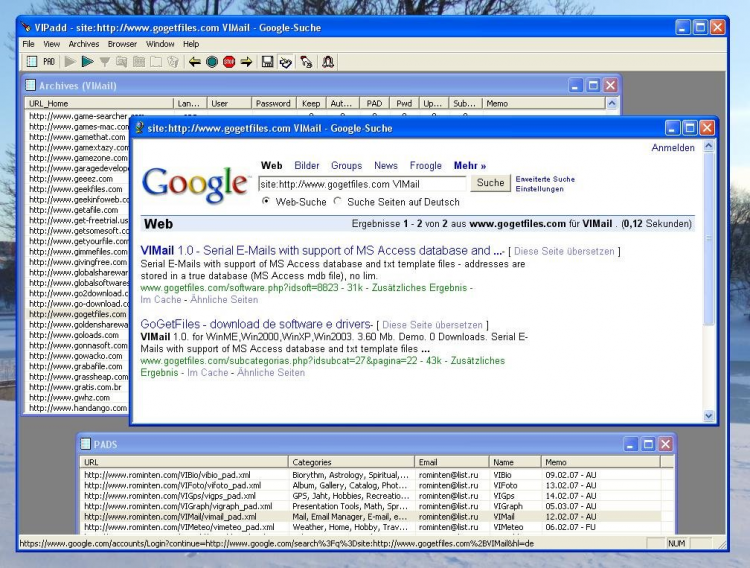Click Password column header in Archives
Screen dimensions: 750x568
tap(274, 103)
